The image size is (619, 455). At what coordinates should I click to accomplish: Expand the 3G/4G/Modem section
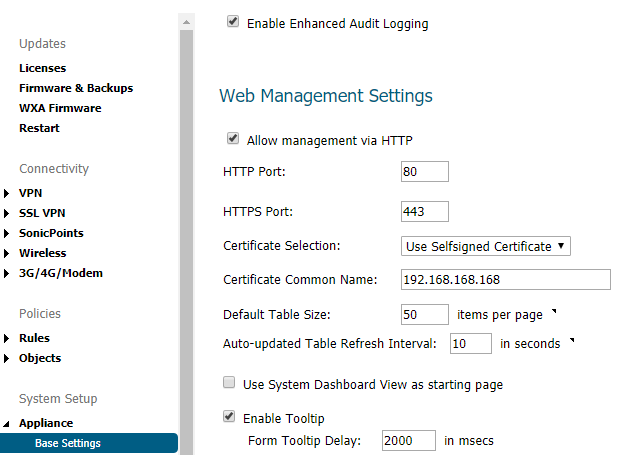[x=8, y=273]
